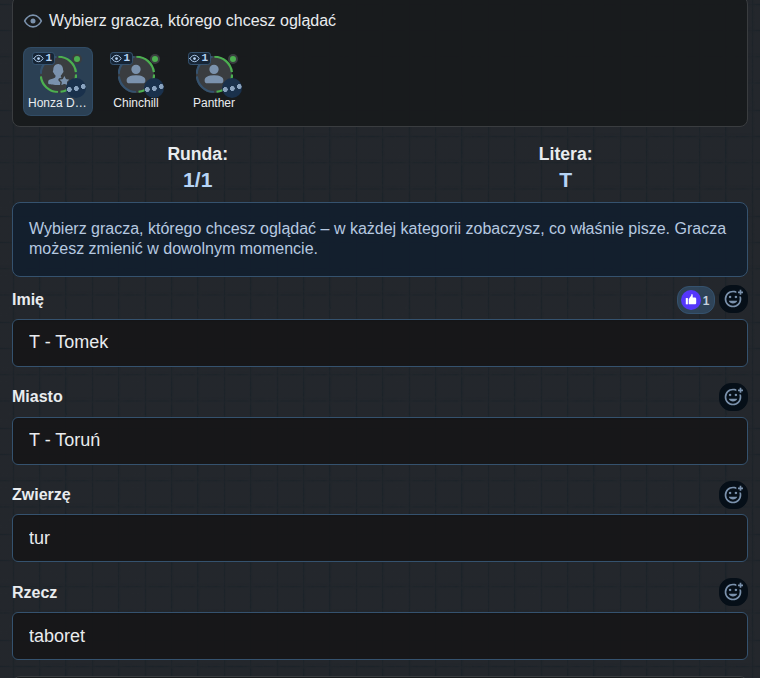760x678 pixels.
Task: Add emoji reaction to Miasto answer
Action: pos(733,397)
